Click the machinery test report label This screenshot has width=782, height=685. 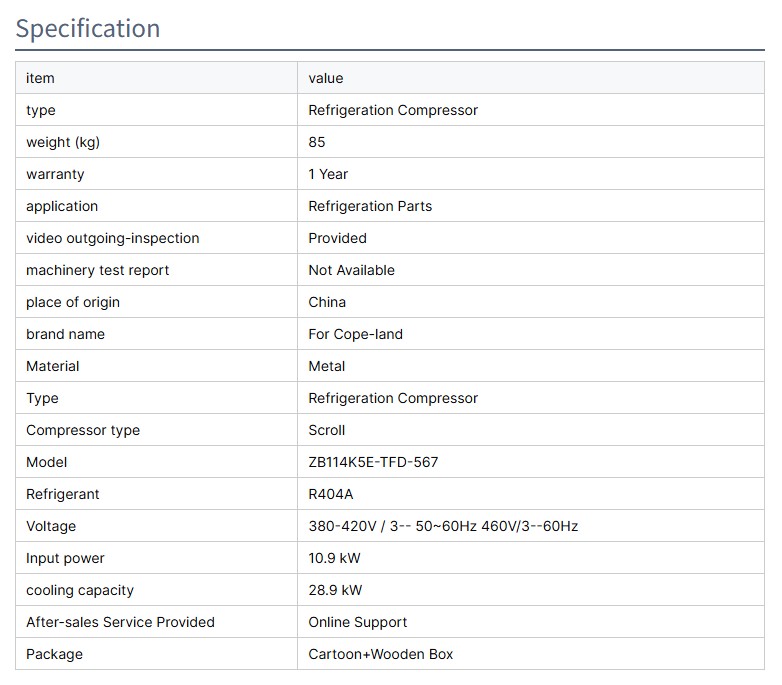[98, 270]
